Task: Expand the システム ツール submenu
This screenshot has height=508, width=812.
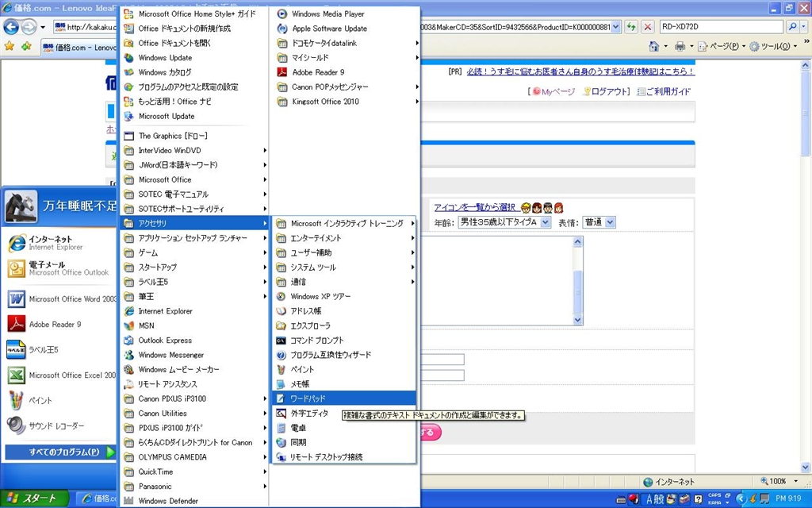Action: click(344, 267)
